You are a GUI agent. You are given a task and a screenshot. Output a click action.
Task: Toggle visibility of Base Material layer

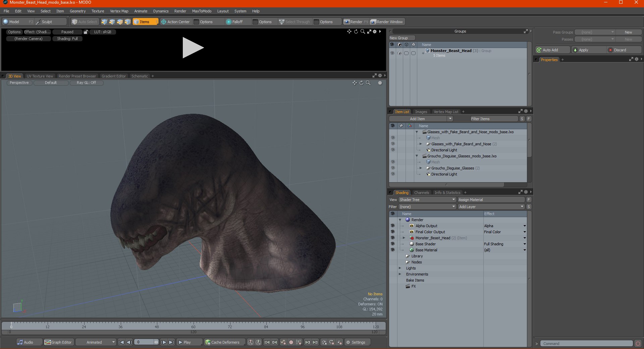point(392,250)
